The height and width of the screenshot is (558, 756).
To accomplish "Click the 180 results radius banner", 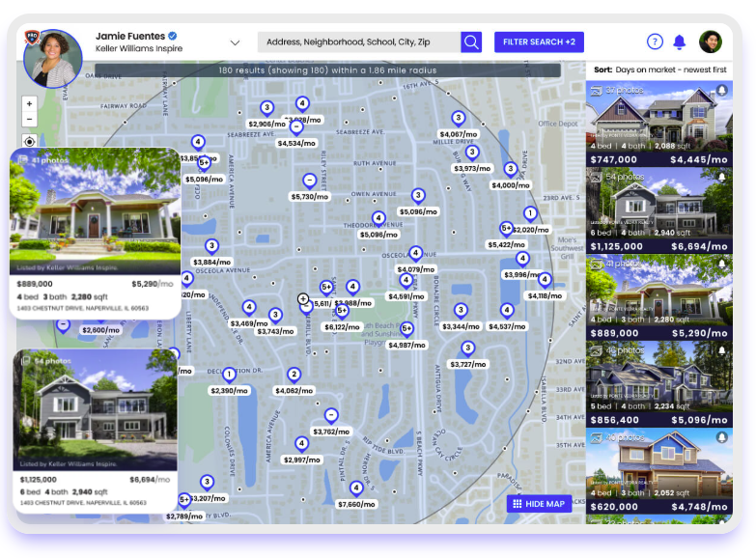I will [x=327, y=70].
